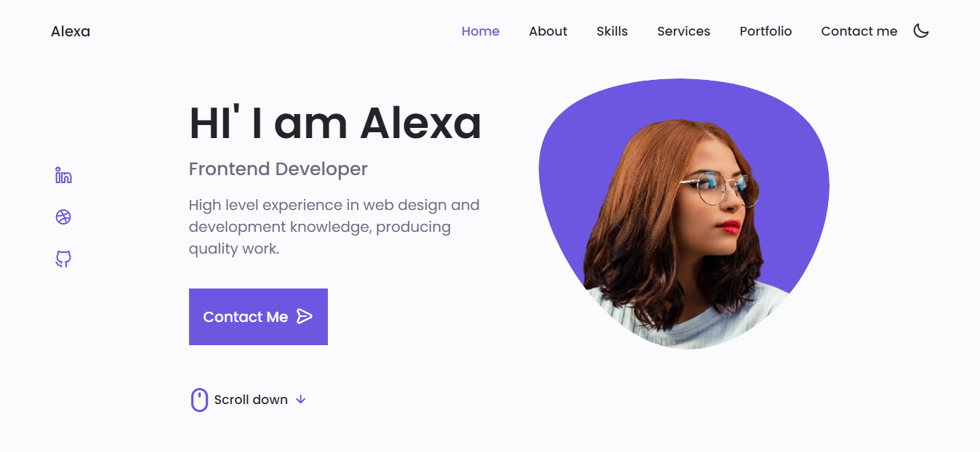This screenshot has height=452, width=980.
Task: Click the paper plane send icon
Action: (305, 316)
